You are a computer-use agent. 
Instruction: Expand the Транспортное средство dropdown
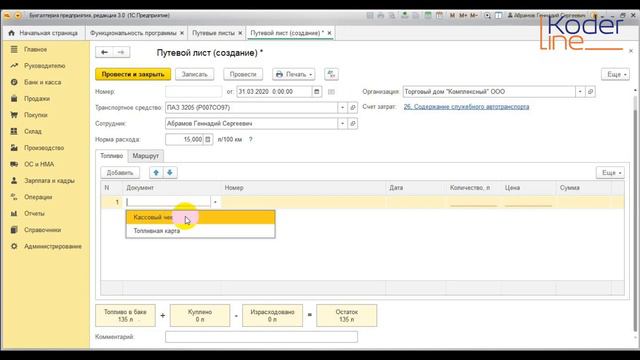pyautogui.click(x=342, y=108)
